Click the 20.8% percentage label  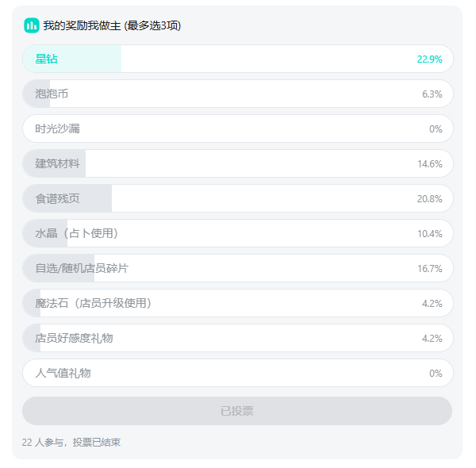[429, 199]
